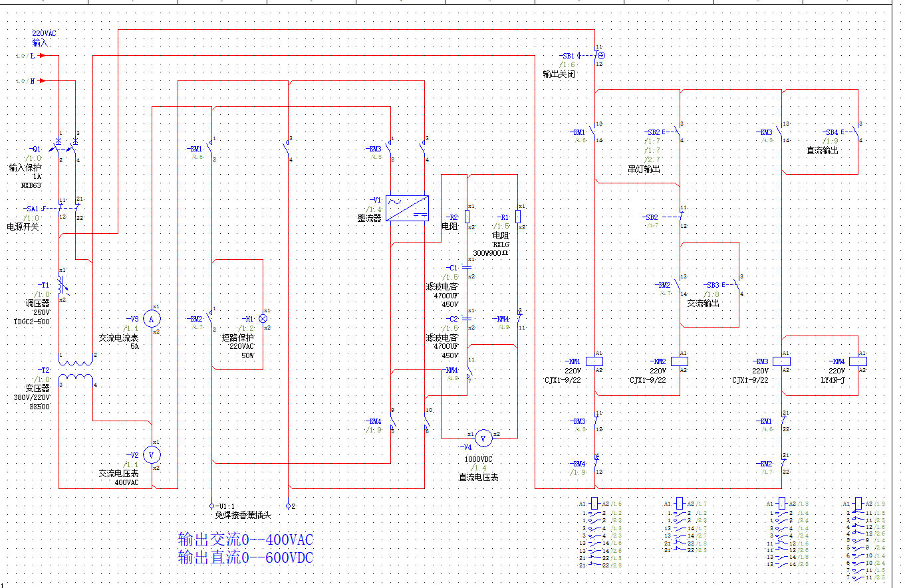Screen dimensions: 905x588
Task: Select the blue text 输出交流0--400VAC
Action: (x=245, y=539)
